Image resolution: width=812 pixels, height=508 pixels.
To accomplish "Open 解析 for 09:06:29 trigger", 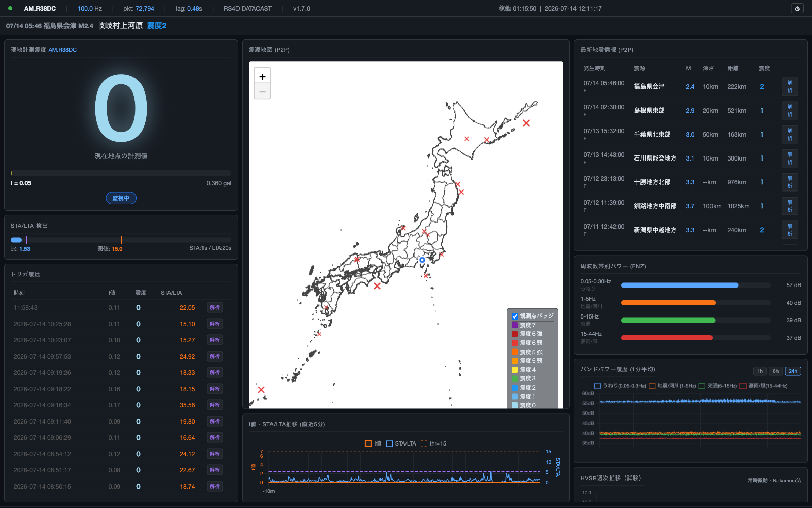I will coord(215,438).
